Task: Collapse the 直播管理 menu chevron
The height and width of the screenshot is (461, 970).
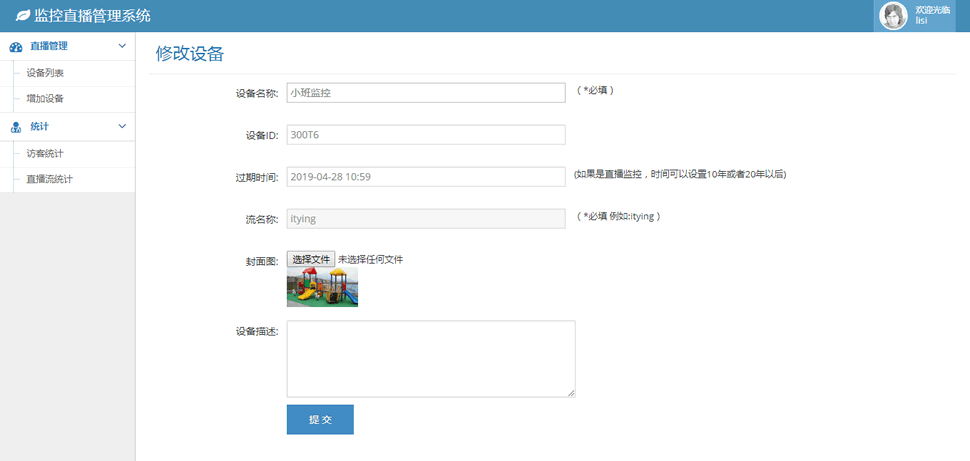Action: pos(122,46)
